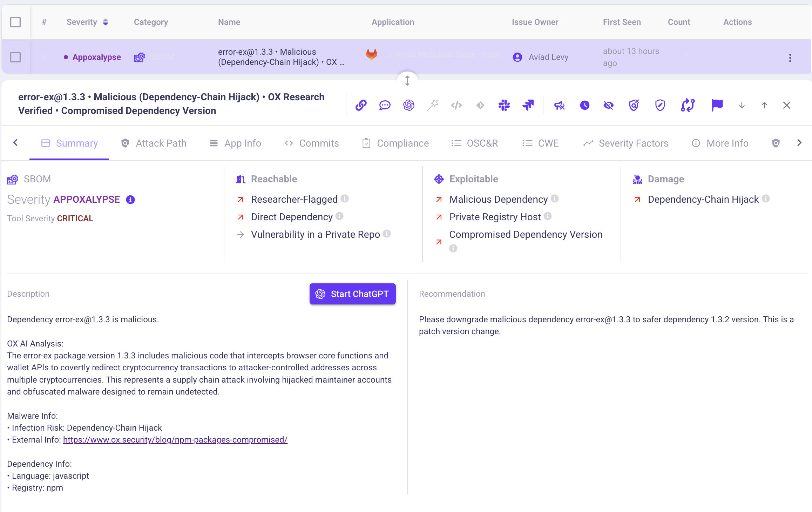Click the rescan arrows icon
This screenshot has width=812, height=512.
pos(688,105)
